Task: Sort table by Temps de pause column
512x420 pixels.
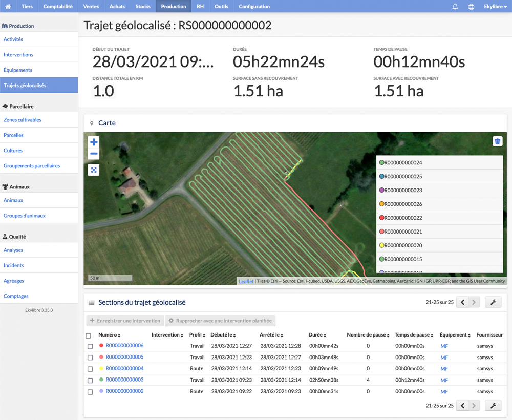Action: coord(414,335)
